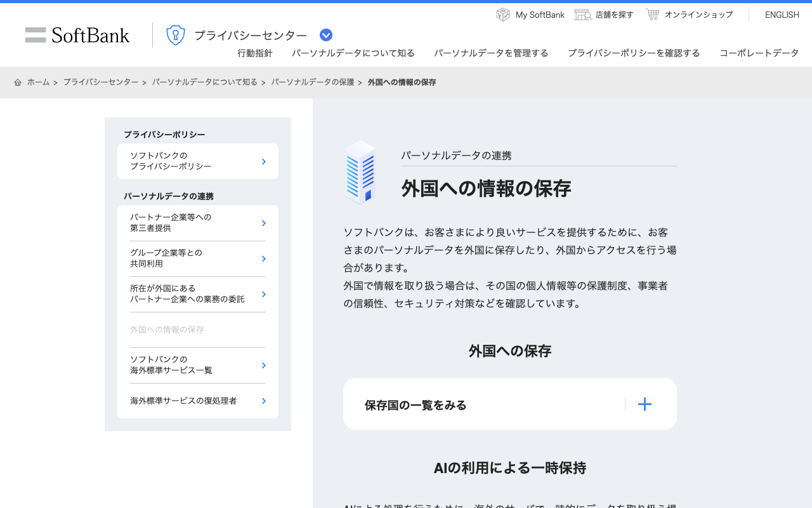The width and height of the screenshot is (812, 508).
Task: Click the My SoftBank cube icon
Action: click(503, 15)
